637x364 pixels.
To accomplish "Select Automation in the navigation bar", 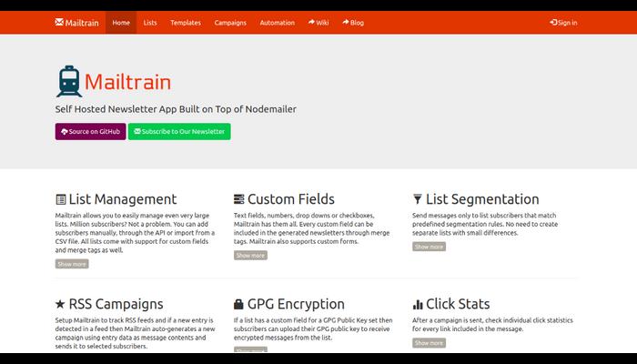I will click(277, 23).
